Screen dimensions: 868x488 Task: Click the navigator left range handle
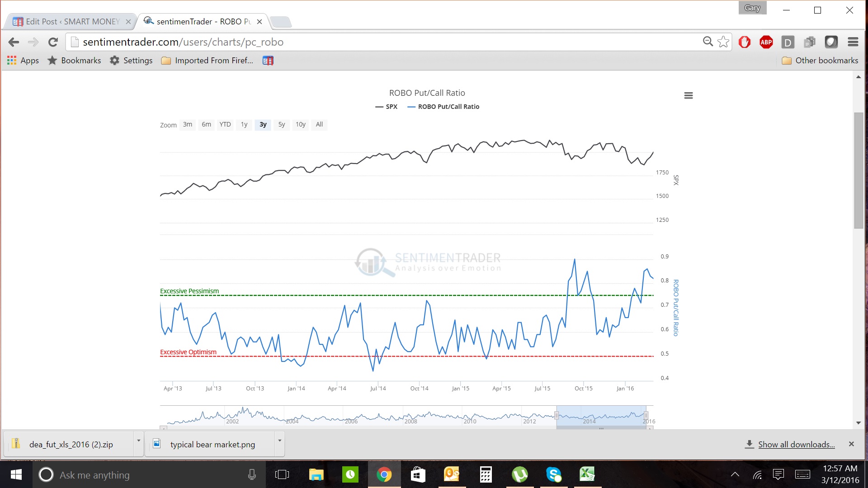[557, 415]
